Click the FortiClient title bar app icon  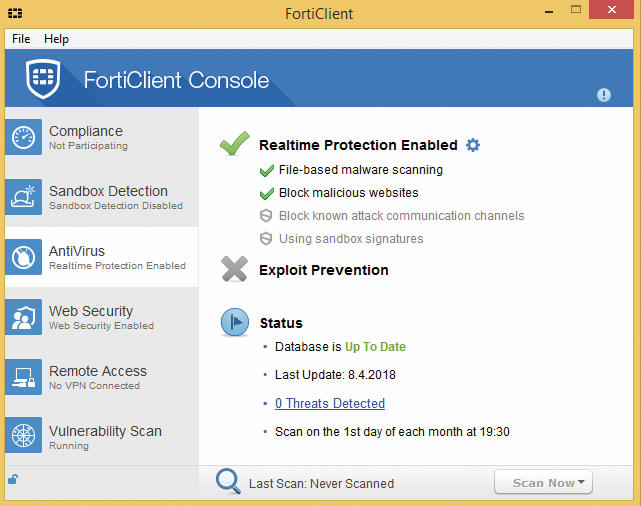(x=15, y=13)
